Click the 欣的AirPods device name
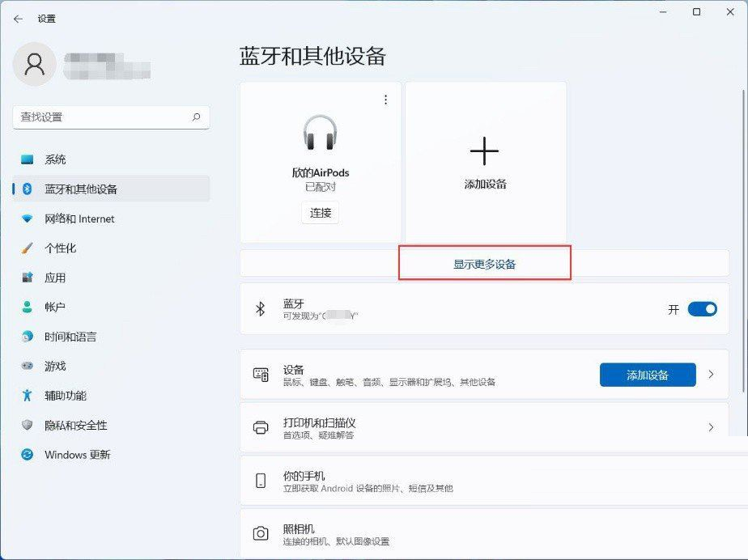Viewport: 748px width, 560px height. (320, 172)
